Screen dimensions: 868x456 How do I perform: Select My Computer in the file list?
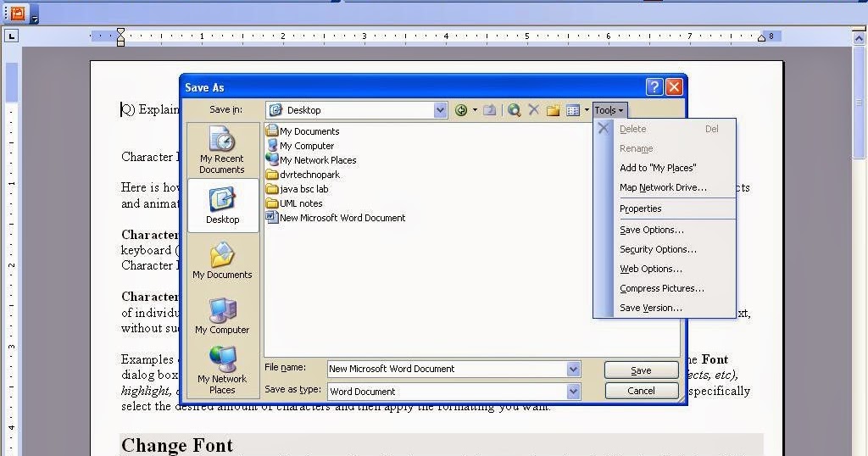[301, 146]
